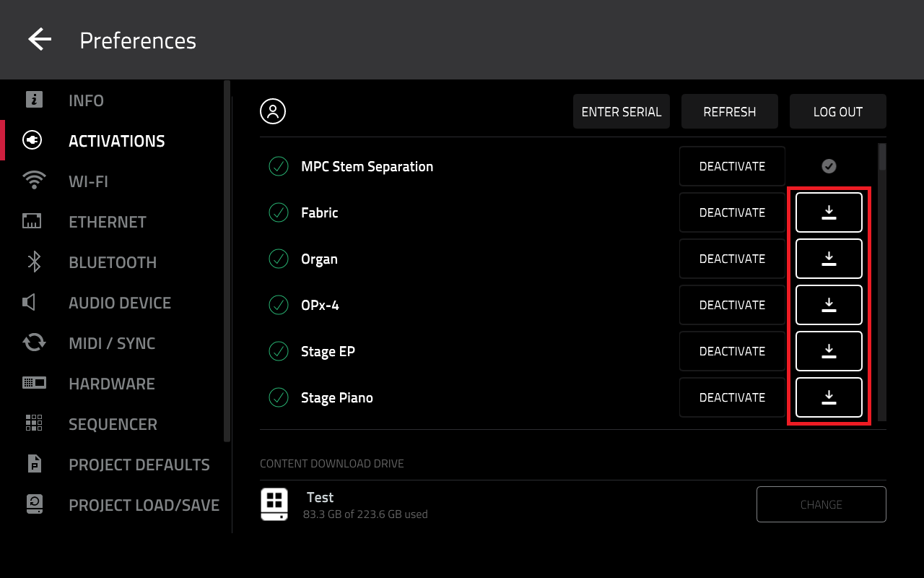Click green activation check for Organ
Image resolution: width=924 pixels, height=578 pixels.
(x=279, y=259)
